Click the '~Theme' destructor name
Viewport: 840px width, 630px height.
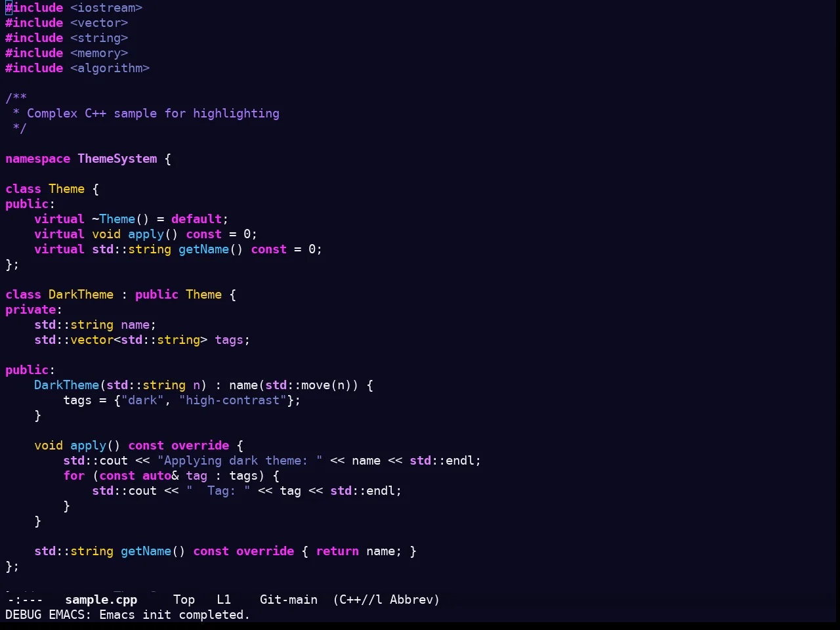coord(114,219)
